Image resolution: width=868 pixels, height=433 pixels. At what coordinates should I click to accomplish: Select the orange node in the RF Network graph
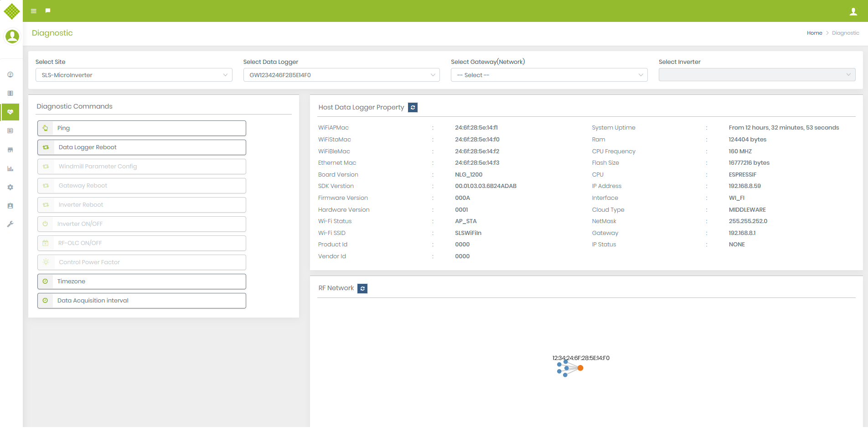click(580, 367)
